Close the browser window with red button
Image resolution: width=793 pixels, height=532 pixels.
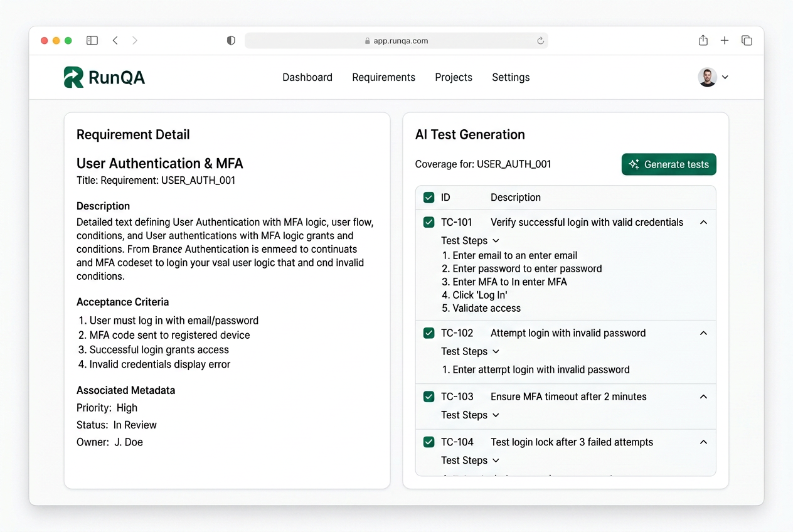coord(44,40)
